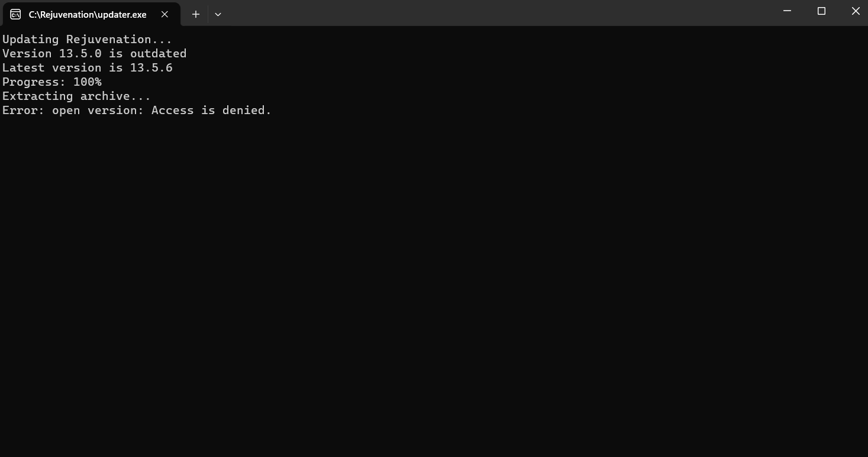Click the "Version 13.5.0 is outdated" line
Screen dimensions: 868x457
[x=94, y=54]
